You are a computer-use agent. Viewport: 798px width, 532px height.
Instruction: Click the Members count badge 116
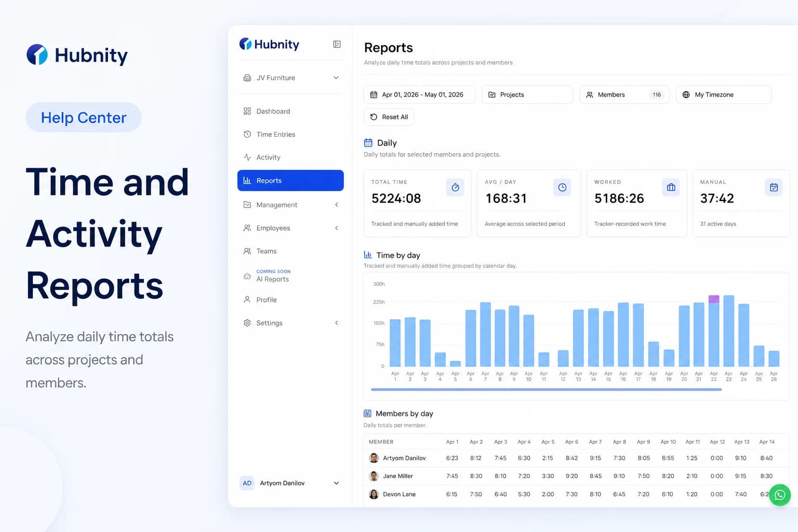(x=657, y=95)
